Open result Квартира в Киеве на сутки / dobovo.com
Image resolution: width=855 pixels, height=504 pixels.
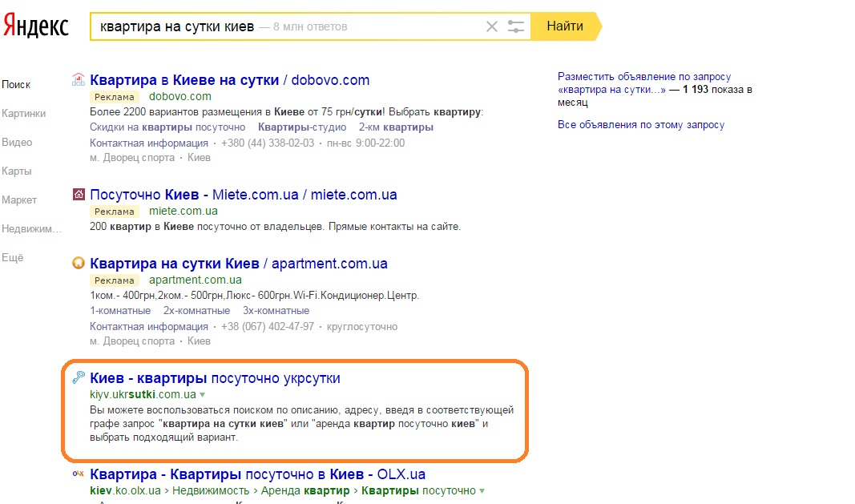point(229,80)
